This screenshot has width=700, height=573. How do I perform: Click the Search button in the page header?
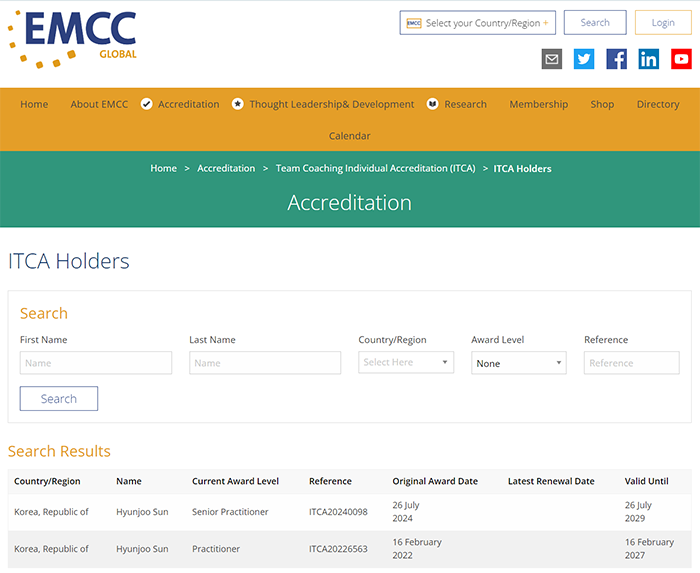[595, 22]
